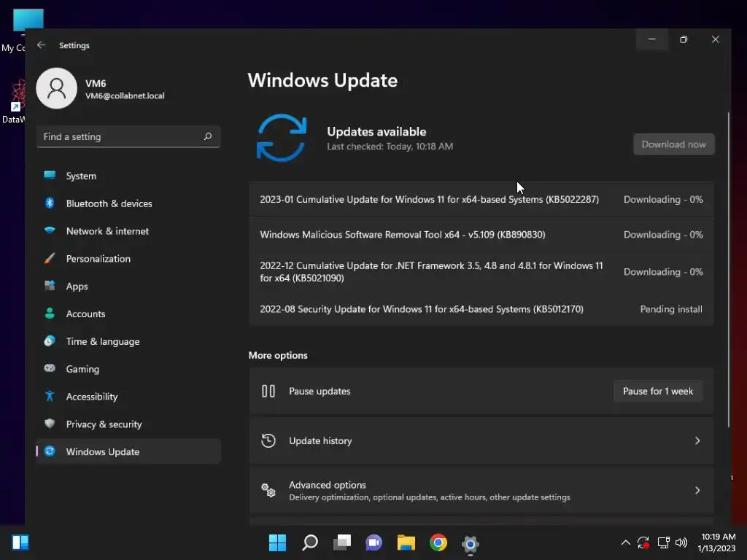The image size is (747, 560).
Task: Click the volume speaker tray icon
Action: point(681,542)
